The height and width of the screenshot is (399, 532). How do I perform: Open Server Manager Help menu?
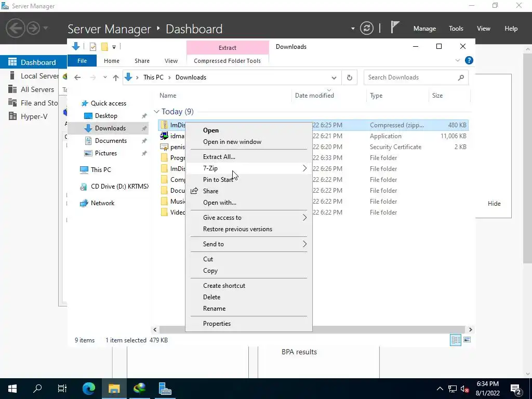tap(511, 29)
